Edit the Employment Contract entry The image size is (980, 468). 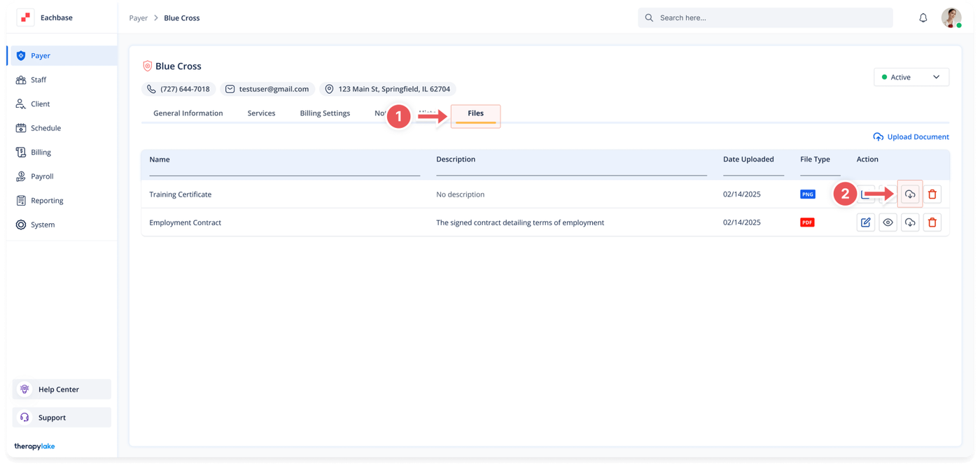pos(866,222)
